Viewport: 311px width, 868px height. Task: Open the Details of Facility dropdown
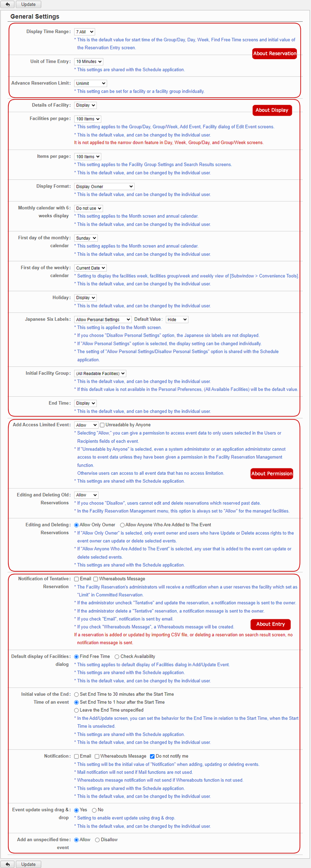(85, 105)
